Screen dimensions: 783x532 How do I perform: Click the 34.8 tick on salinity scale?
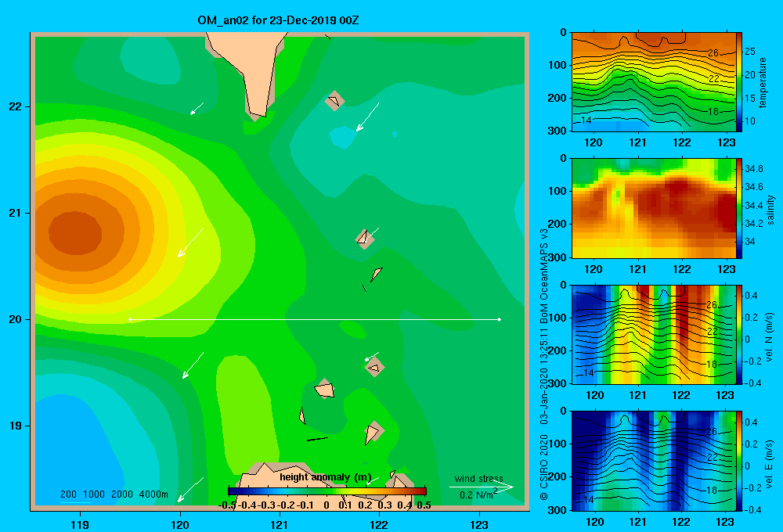pos(753,169)
